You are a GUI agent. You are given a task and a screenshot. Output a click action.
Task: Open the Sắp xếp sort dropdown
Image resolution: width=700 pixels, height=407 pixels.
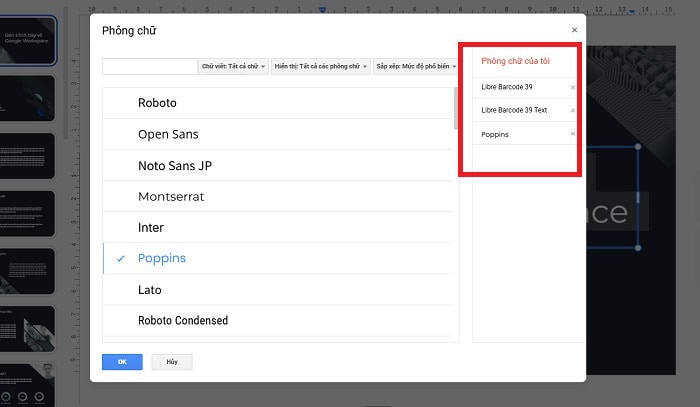click(414, 66)
